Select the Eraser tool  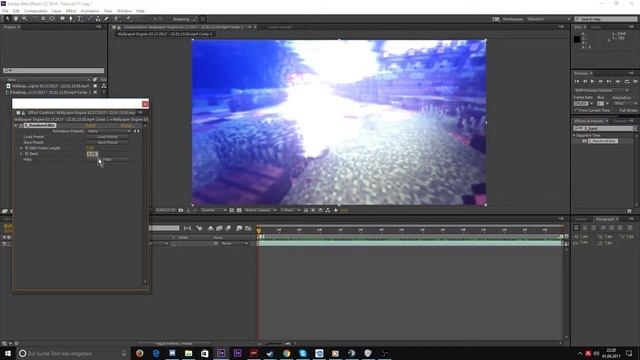[107, 19]
